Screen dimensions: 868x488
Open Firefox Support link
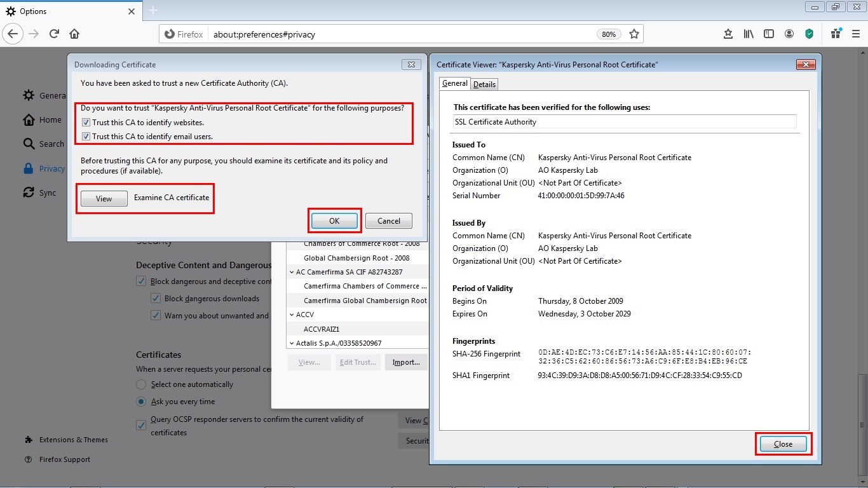[x=58, y=459]
